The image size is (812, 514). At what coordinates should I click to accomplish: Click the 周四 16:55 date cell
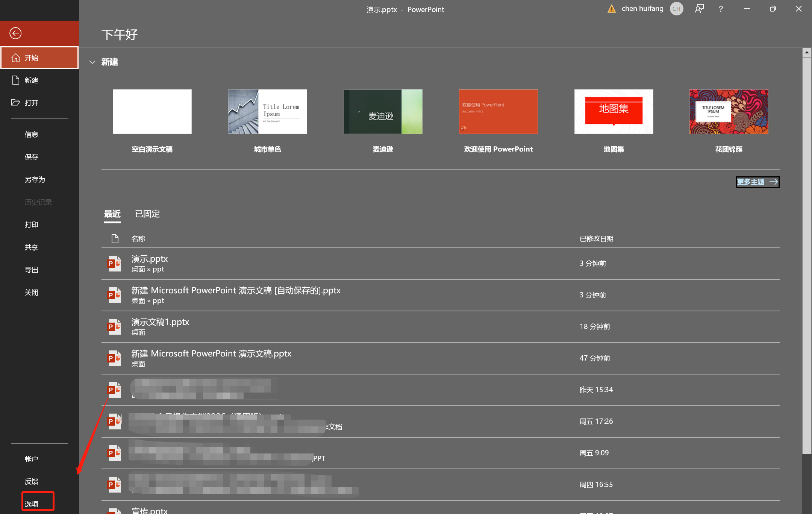[596, 485]
